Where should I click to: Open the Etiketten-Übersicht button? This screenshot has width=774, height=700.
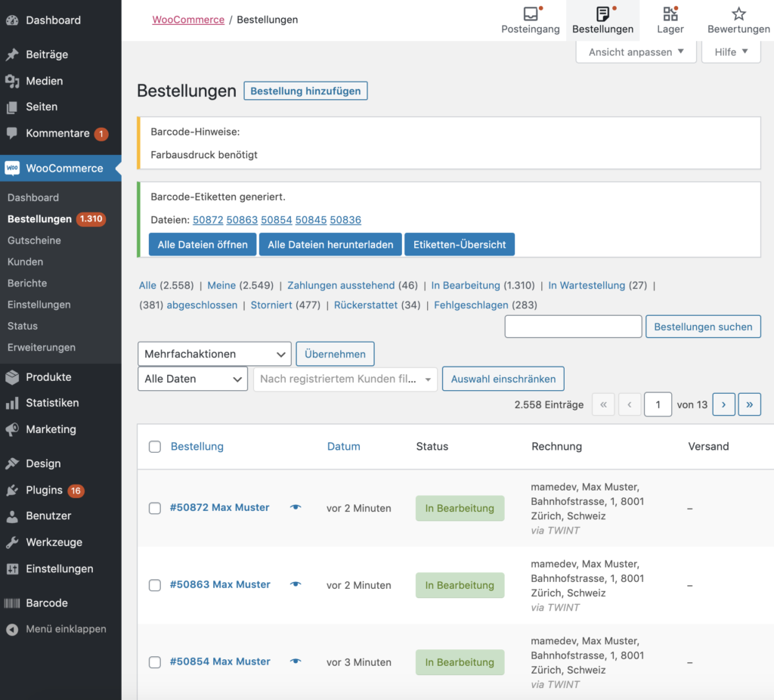pyautogui.click(x=460, y=244)
